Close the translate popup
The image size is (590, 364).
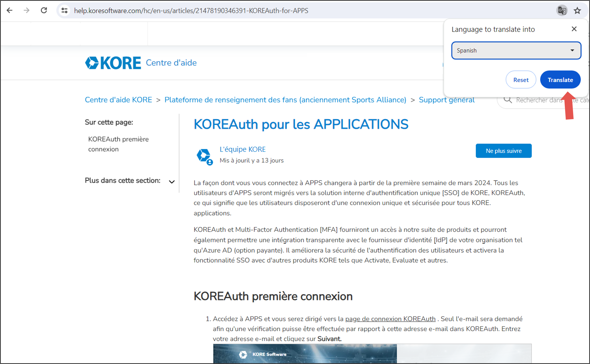pos(574,29)
